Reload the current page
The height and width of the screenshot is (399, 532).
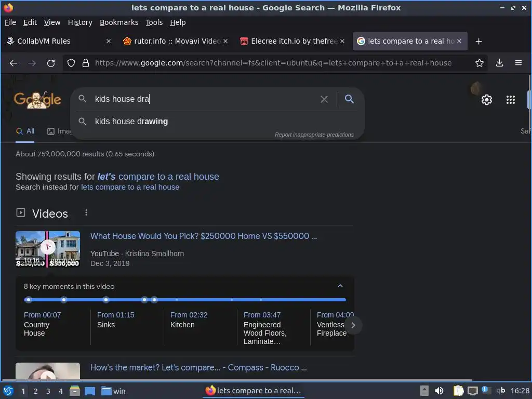click(51, 63)
